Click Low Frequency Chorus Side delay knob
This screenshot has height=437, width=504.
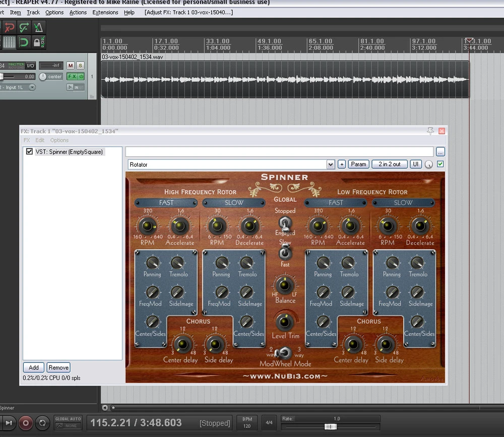click(x=386, y=344)
